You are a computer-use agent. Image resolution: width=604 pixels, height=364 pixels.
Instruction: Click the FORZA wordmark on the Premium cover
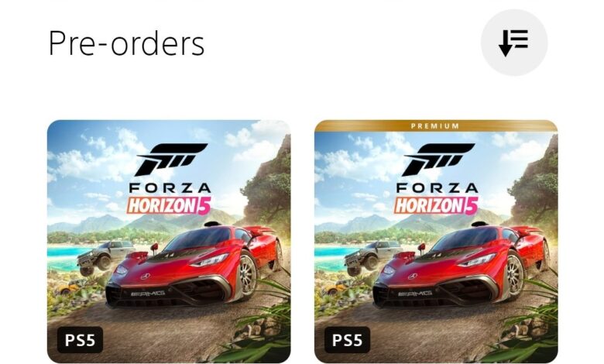click(x=438, y=188)
